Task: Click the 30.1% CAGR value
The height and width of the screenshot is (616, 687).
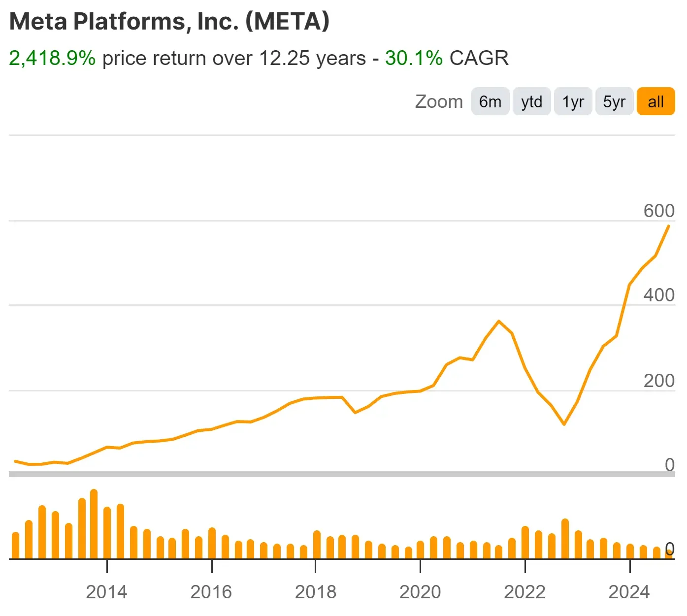Action: click(x=414, y=58)
